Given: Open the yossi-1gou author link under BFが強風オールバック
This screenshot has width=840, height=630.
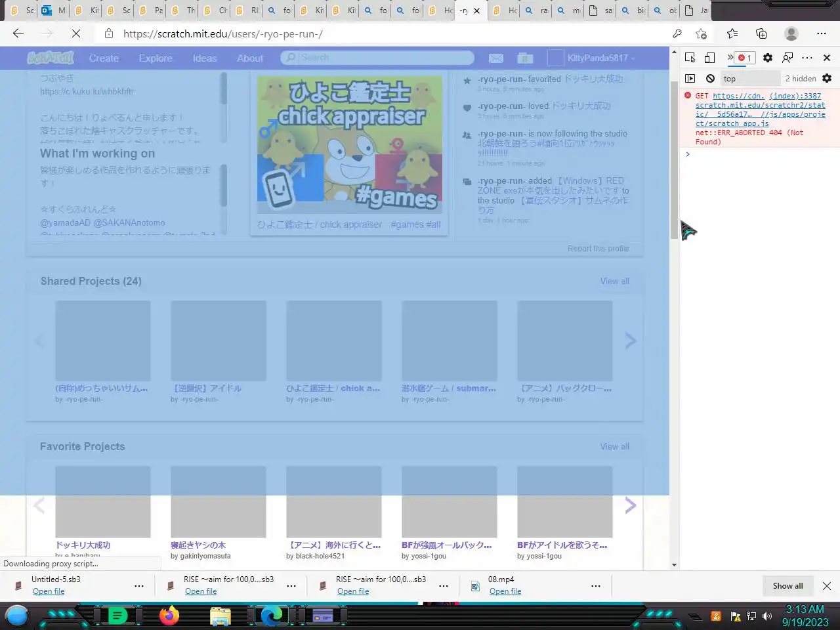Looking at the screenshot, I should tap(429, 556).
